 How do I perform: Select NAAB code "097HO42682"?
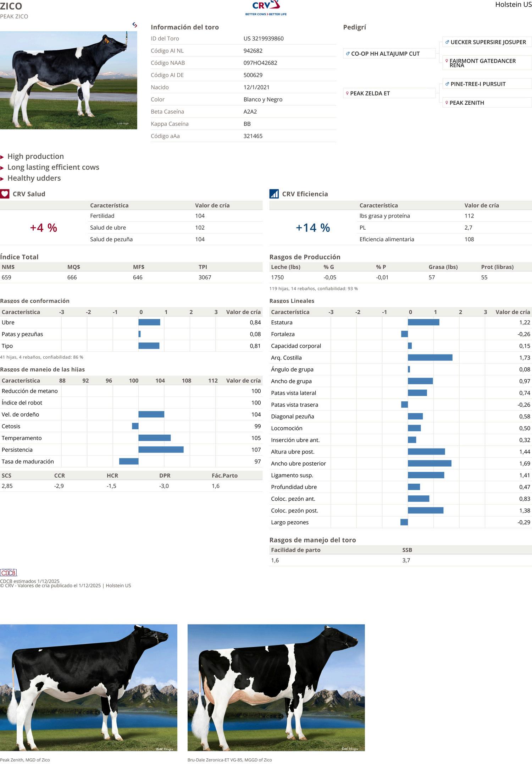[260, 63]
